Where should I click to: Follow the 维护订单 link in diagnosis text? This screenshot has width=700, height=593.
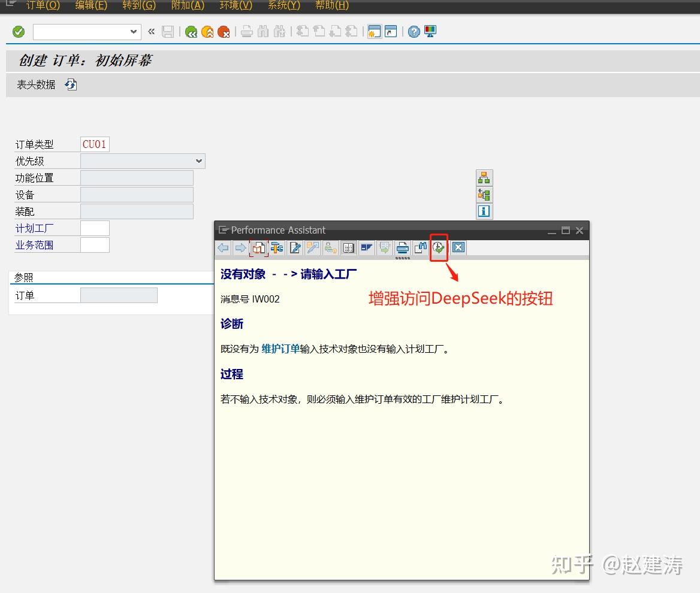[x=279, y=349]
